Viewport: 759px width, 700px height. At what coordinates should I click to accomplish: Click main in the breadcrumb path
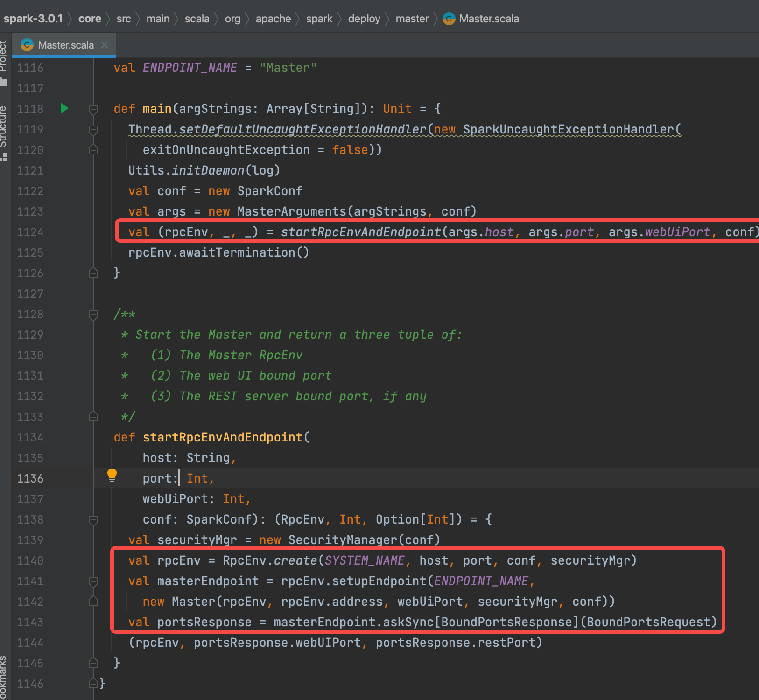158,19
